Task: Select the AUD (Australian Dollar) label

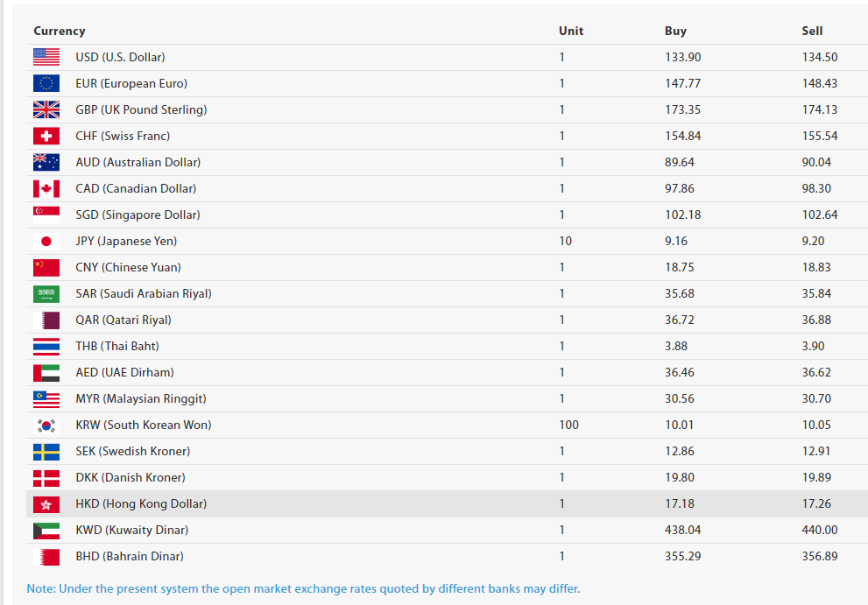Action: click(x=138, y=162)
